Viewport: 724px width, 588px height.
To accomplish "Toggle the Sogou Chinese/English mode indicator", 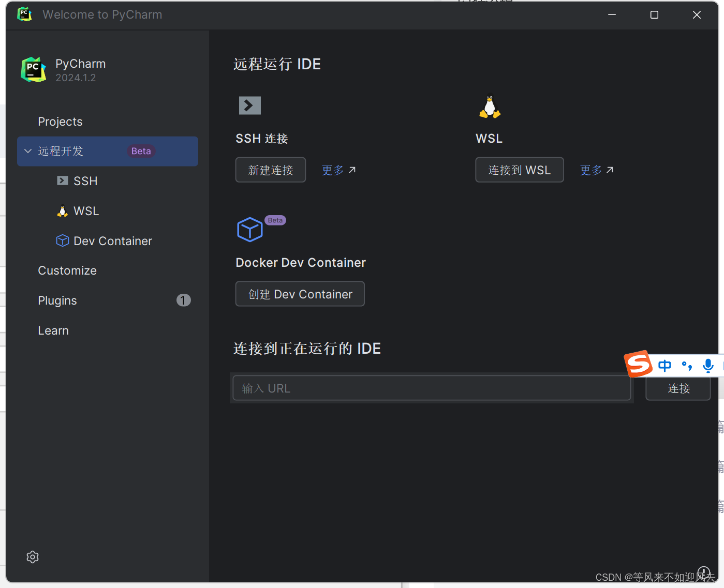I will pyautogui.click(x=665, y=366).
